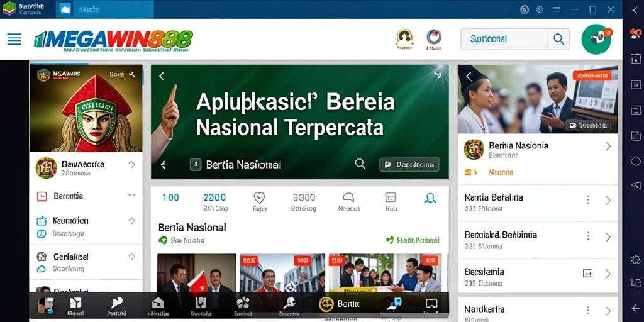This screenshot has height=322, width=644.
Task: Click gear icon in emulator right toolbar
Action: point(636,259)
